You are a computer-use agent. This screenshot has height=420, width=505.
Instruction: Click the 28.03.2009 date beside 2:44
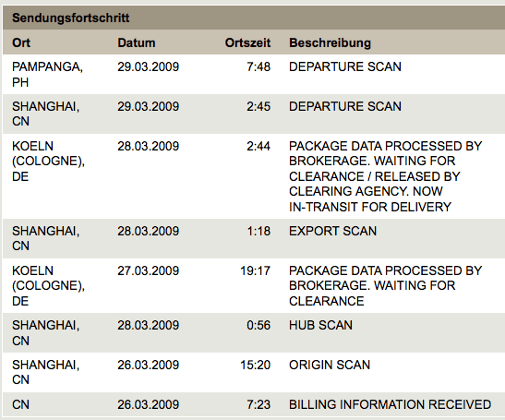click(x=148, y=146)
